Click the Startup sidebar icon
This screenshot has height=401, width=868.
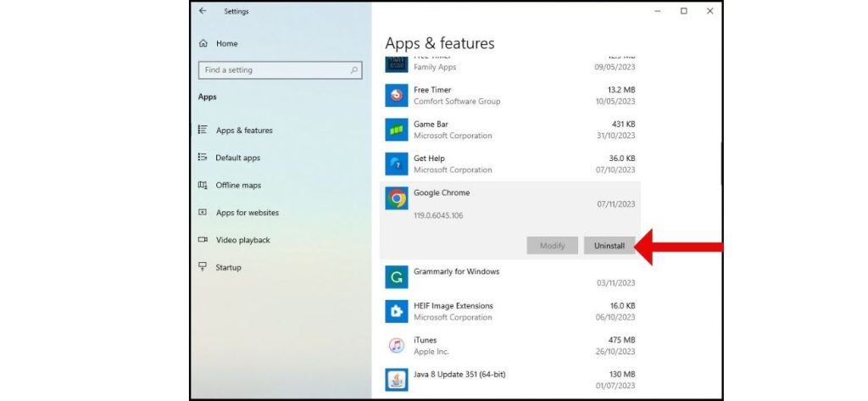coord(203,267)
